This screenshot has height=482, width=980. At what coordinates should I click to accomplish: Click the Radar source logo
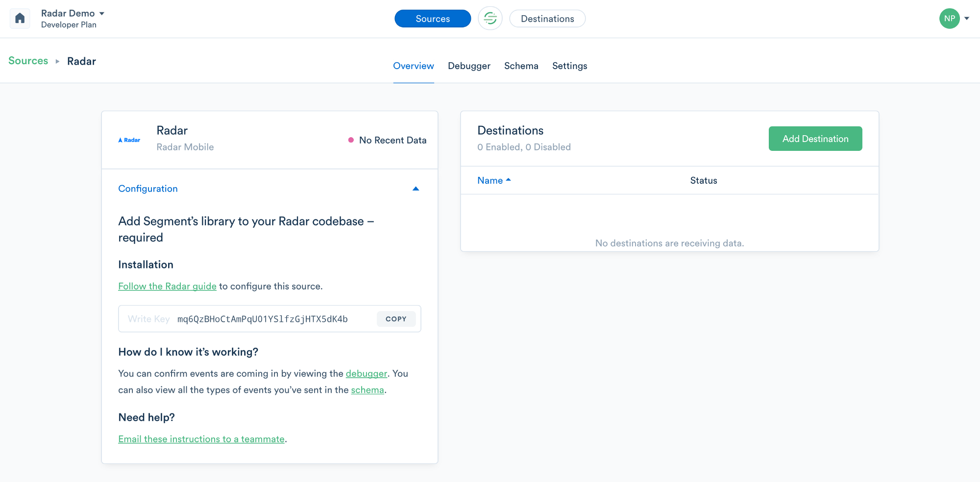[129, 140]
